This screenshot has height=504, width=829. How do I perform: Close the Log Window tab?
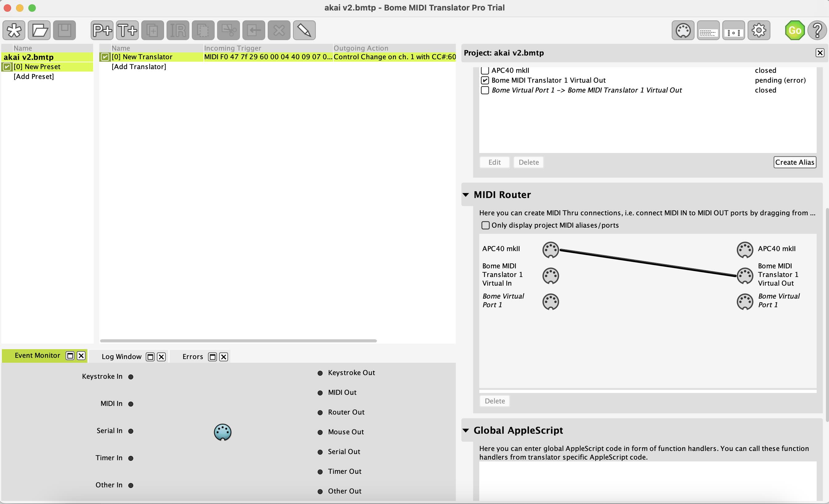tap(162, 357)
